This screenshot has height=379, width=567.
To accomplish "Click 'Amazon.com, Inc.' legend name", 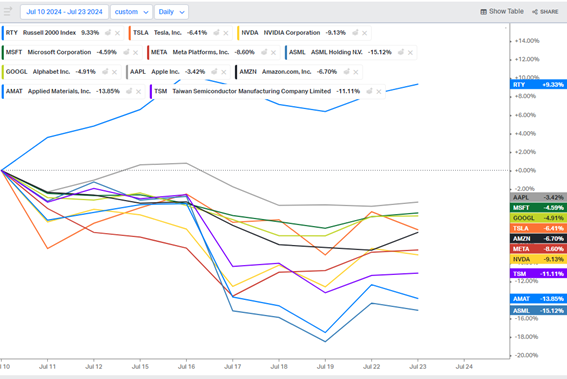I will pyautogui.click(x=286, y=72).
